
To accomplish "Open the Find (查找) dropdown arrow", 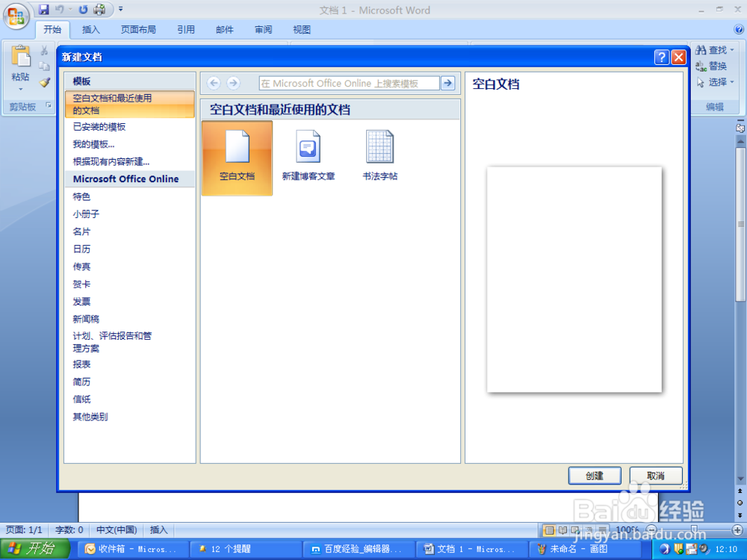I will coord(732,50).
